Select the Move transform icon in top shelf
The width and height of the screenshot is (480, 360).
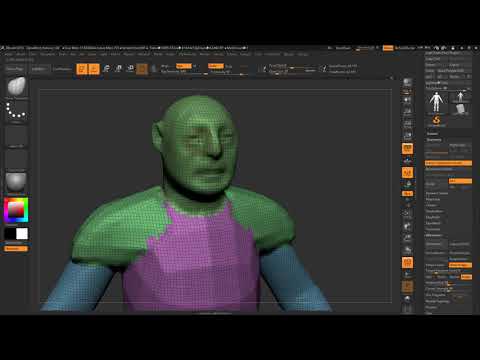(x=106, y=69)
